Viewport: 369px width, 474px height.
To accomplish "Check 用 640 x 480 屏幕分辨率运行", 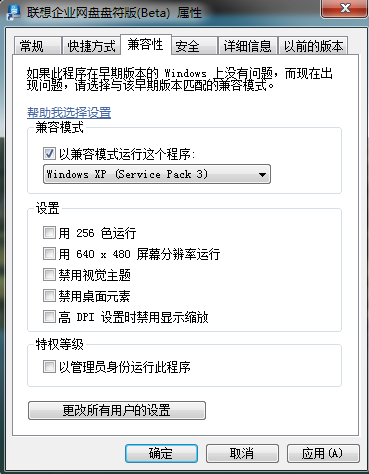I will [49, 254].
